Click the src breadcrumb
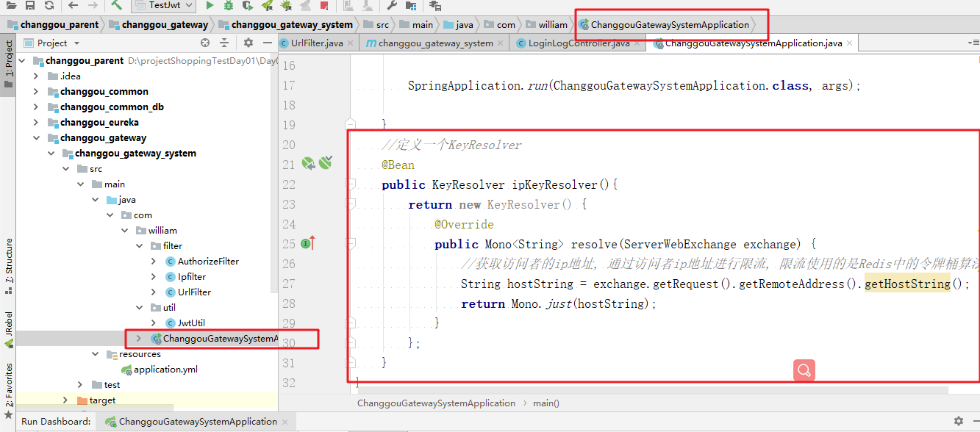 376,24
